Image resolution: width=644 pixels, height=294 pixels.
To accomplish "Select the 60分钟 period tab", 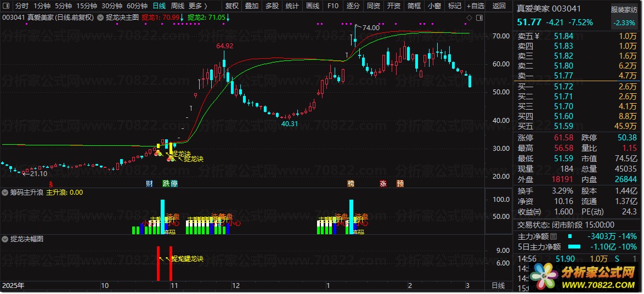I will 137,6.
